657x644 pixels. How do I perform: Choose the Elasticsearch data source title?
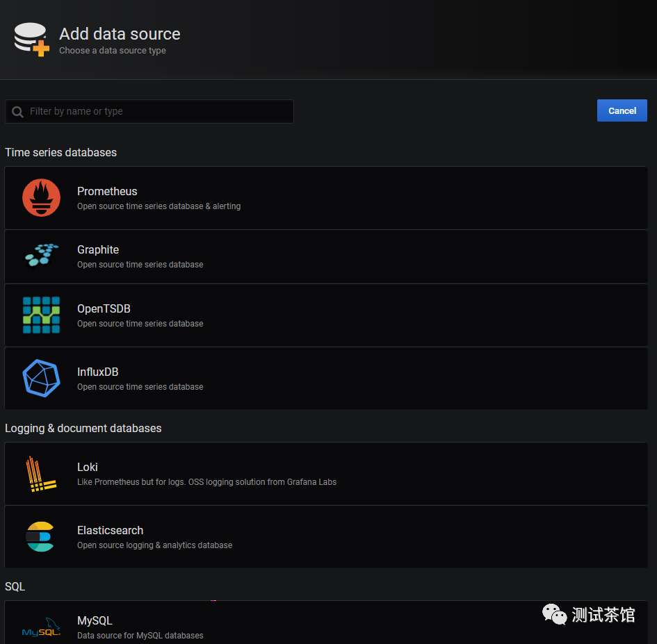click(x=111, y=530)
